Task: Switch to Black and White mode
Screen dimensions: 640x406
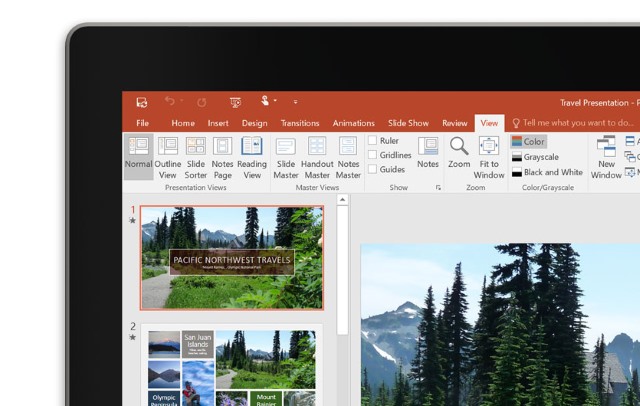Action: click(547, 172)
